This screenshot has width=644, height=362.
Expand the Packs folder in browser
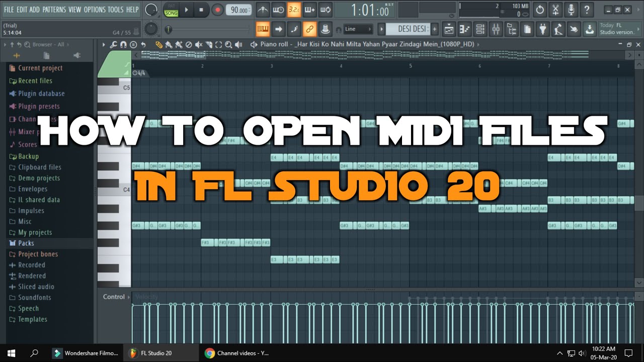coord(26,243)
